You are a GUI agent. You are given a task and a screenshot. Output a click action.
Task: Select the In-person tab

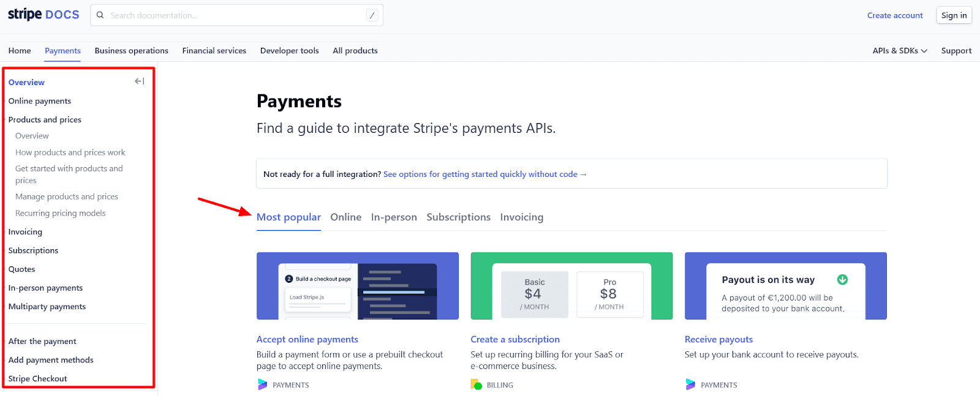pos(394,217)
